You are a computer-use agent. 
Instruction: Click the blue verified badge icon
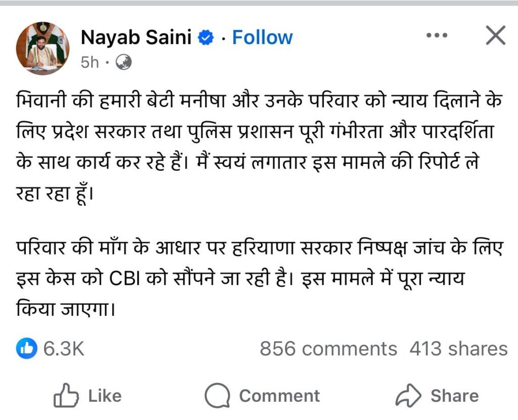tap(206, 38)
